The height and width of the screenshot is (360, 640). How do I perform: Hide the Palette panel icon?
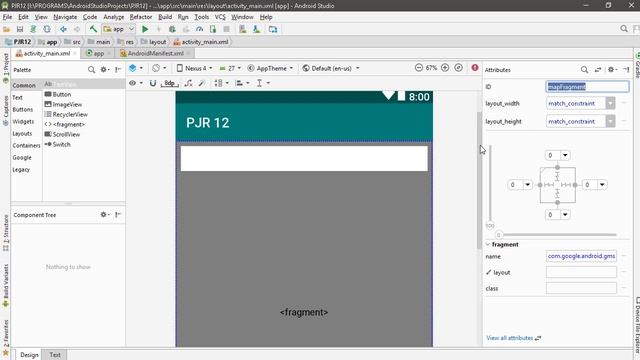tap(118, 70)
